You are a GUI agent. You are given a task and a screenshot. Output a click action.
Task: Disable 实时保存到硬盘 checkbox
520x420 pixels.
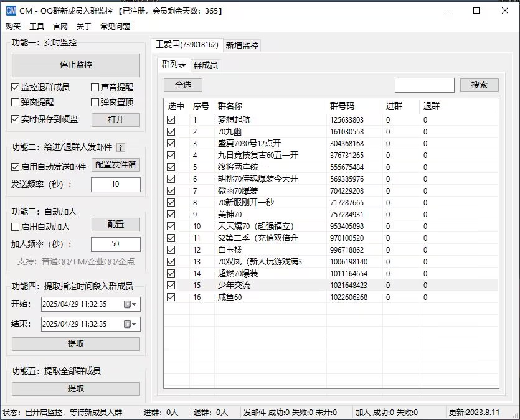click(x=16, y=119)
